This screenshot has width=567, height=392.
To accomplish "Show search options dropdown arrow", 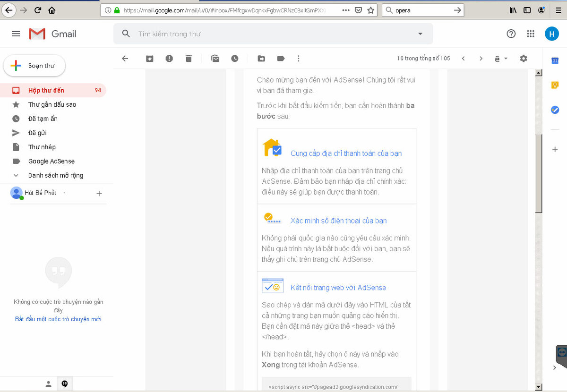I will [x=420, y=34].
